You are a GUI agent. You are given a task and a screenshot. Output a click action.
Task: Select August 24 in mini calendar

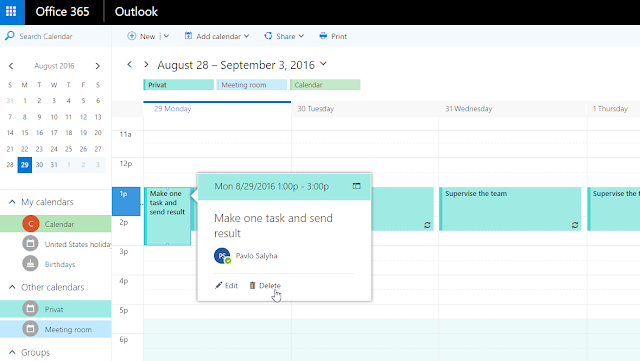tap(54, 149)
